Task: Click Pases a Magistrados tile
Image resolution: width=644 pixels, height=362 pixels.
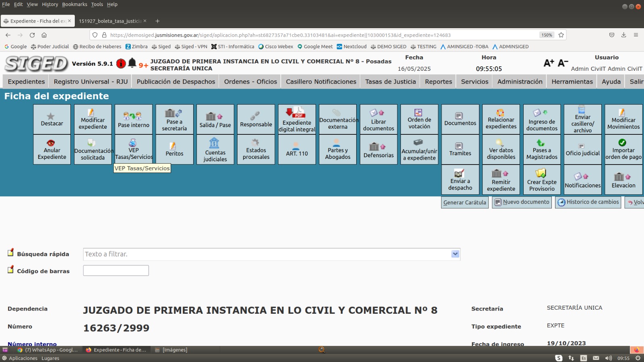Action: point(542,150)
